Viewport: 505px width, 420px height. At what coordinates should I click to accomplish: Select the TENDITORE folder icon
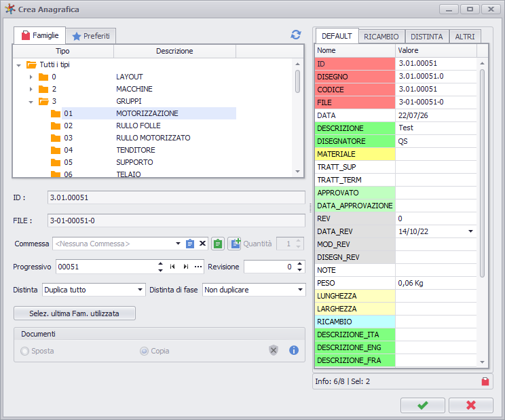click(x=56, y=151)
